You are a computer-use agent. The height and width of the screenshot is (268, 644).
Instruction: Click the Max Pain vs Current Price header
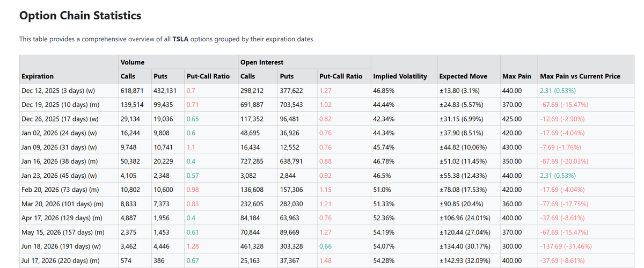(580, 76)
